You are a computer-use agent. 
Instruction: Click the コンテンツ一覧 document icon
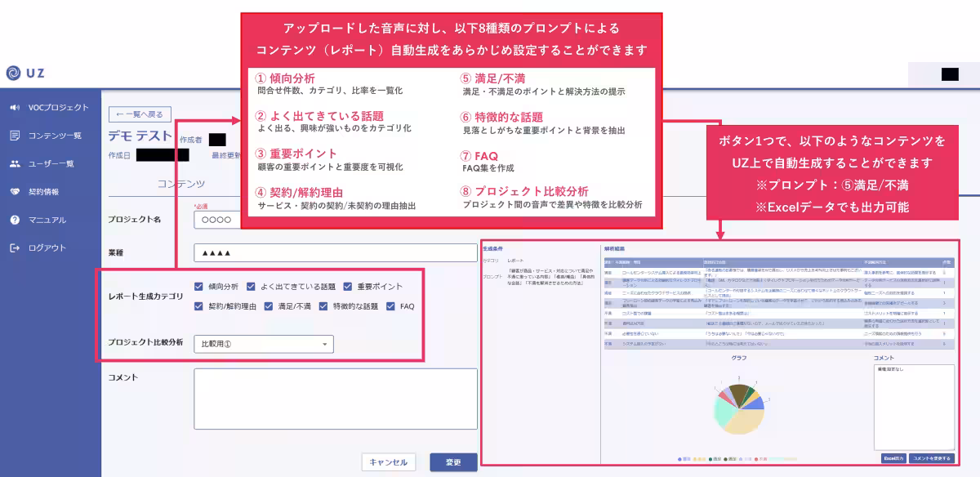tap(15, 136)
